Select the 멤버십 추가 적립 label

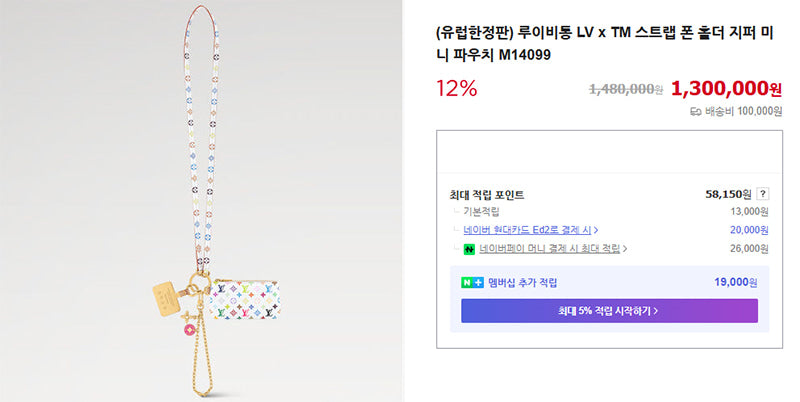click(522, 283)
